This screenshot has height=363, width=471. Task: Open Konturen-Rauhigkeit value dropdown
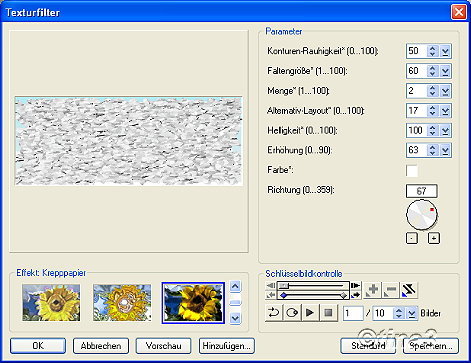(445, 51)
